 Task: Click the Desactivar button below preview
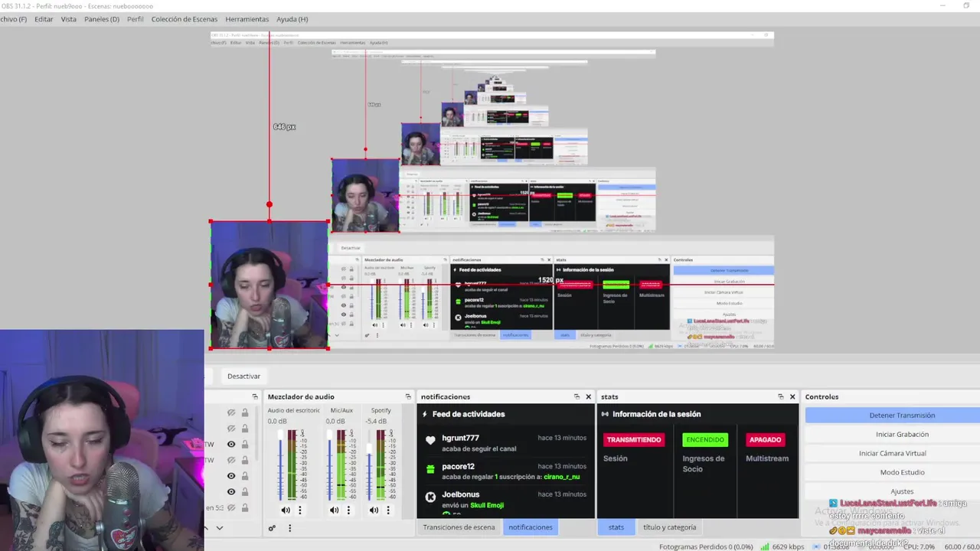[243, 376]
